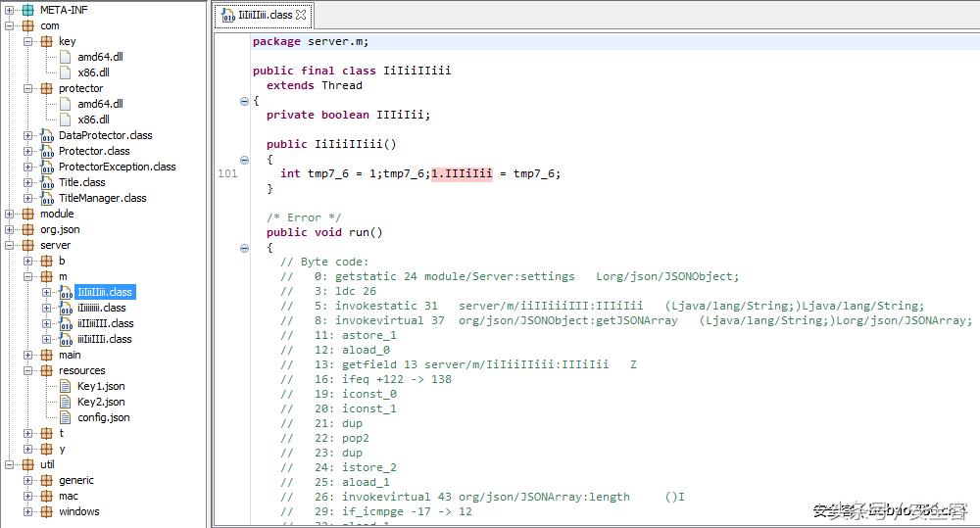Click the key package icon
The image size is (980, 528).
pos(47,41)
